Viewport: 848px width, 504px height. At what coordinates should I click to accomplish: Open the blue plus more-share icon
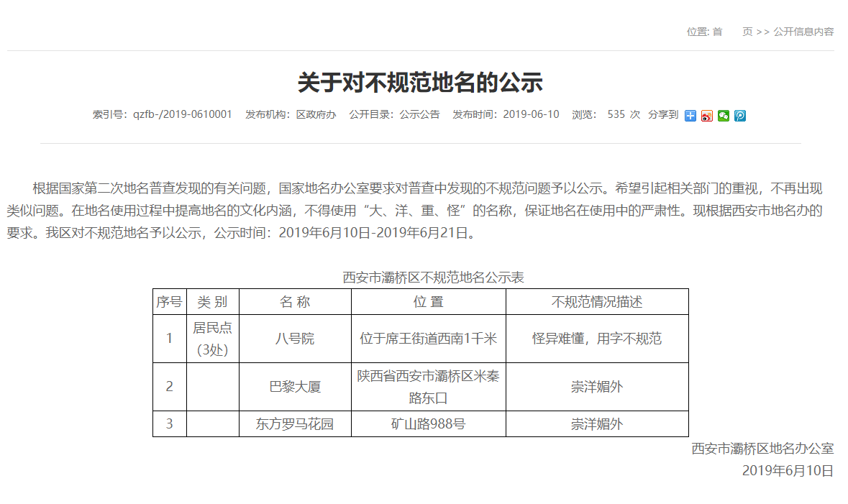pyautogui.click(x=690, y=116)
